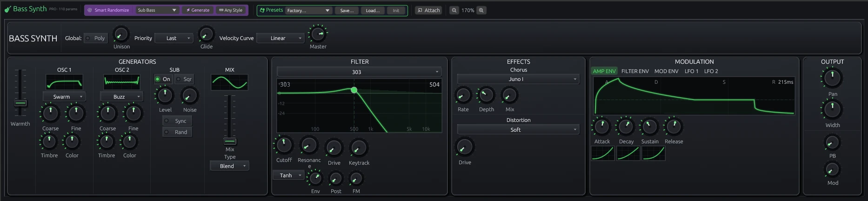Click the Attack curve shape thumbnail
This screenshot has height=201, width=868.
pos(603,154)
